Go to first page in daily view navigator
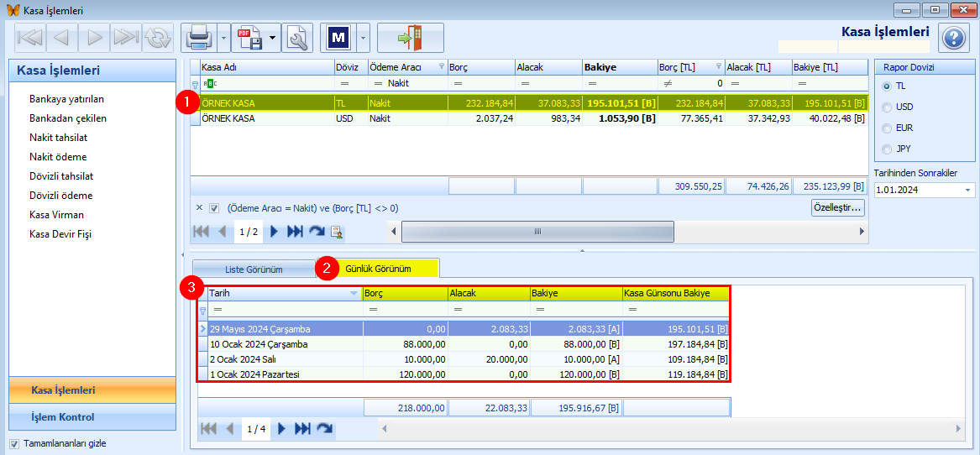 coord(209,429)
